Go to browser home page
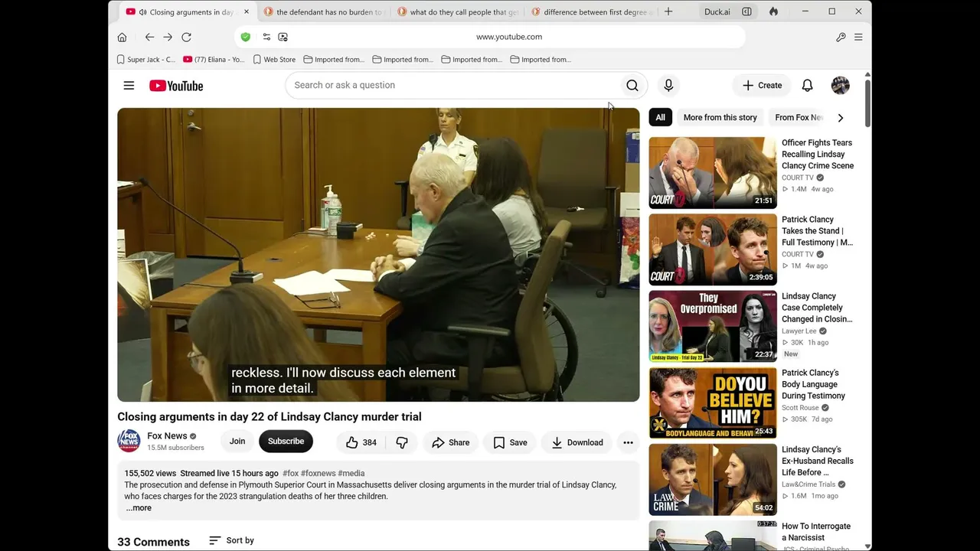The height and width of the screenshot is (551, 980). pyautogui.click(x=122, y=37)
